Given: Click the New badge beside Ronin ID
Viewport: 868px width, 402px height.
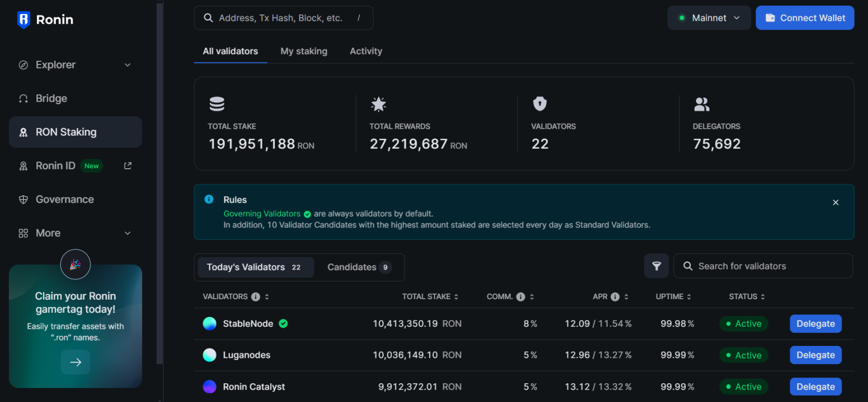Looking at the screenshot, I should [x=92, y=166].
